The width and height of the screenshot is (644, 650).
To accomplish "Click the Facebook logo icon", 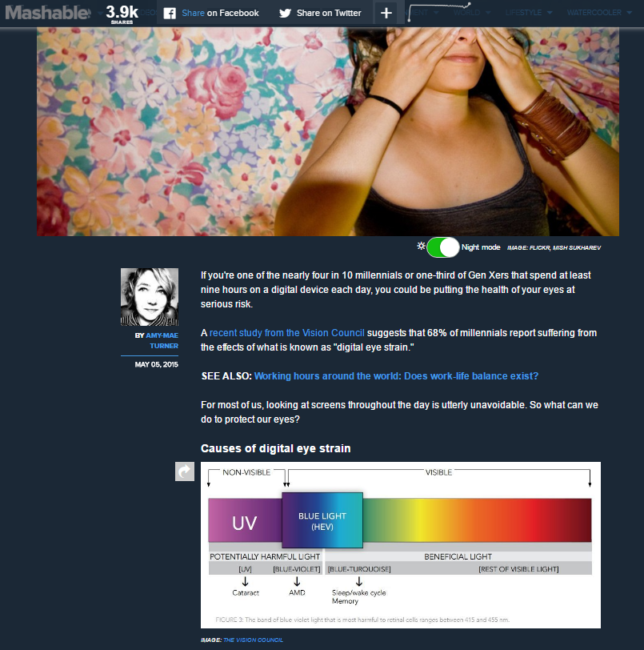I will [x=168, y=12].
